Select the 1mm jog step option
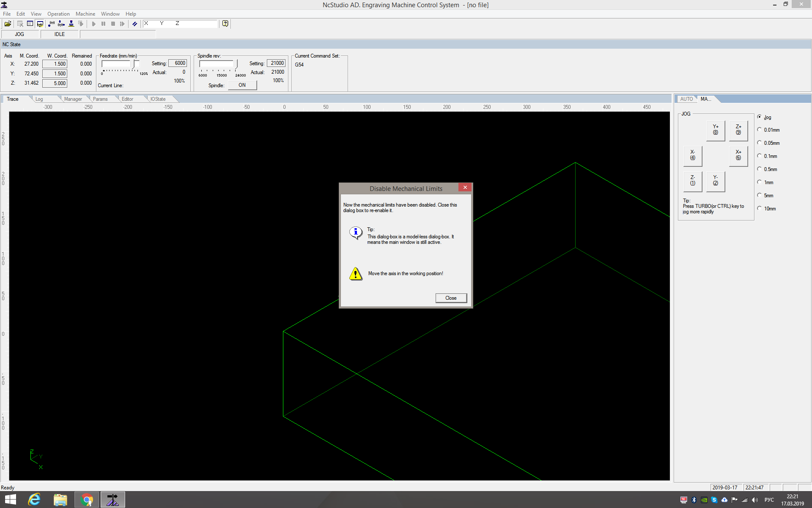The width and height of the screenshot is (812, 508). pyautogui.click(x=759, y=182)
